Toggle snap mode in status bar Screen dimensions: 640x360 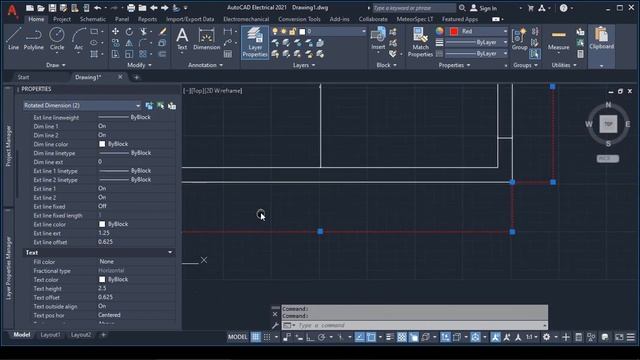267,337
